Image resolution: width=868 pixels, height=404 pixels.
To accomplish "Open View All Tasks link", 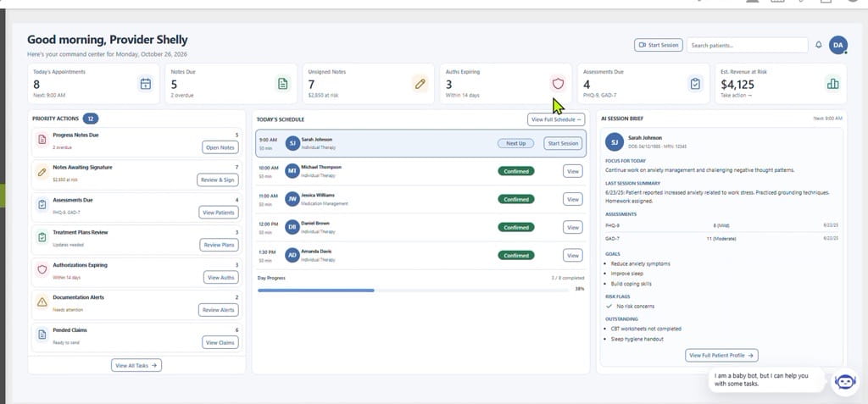I will coord(136,365).
